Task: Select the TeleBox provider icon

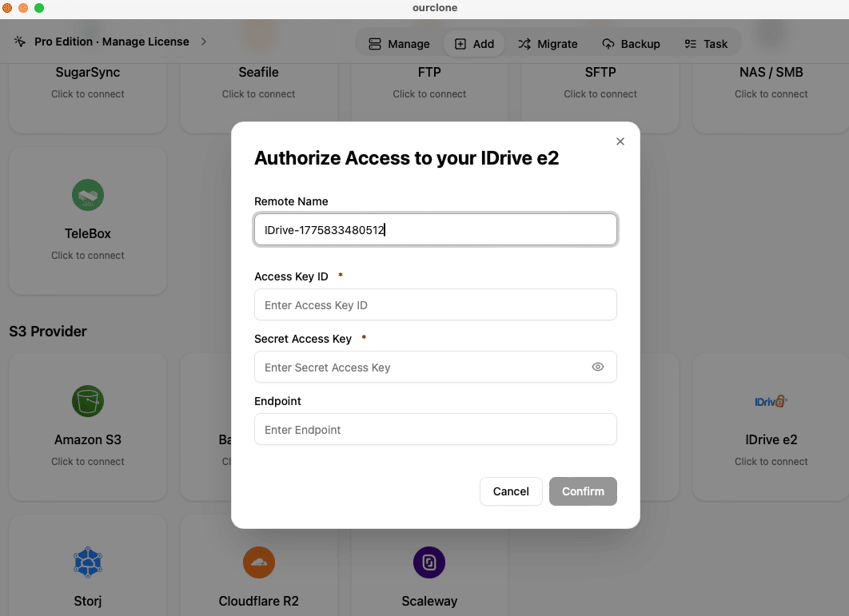Action: point(87,195)
